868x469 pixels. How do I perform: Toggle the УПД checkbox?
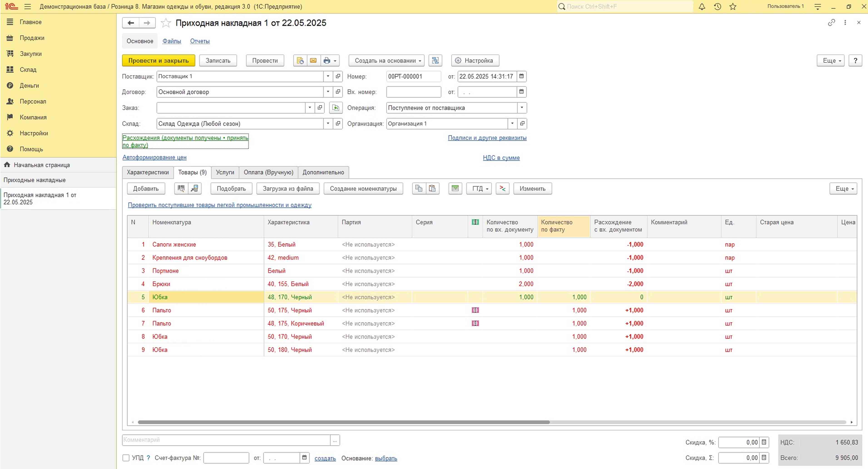[x=126, y=458]
